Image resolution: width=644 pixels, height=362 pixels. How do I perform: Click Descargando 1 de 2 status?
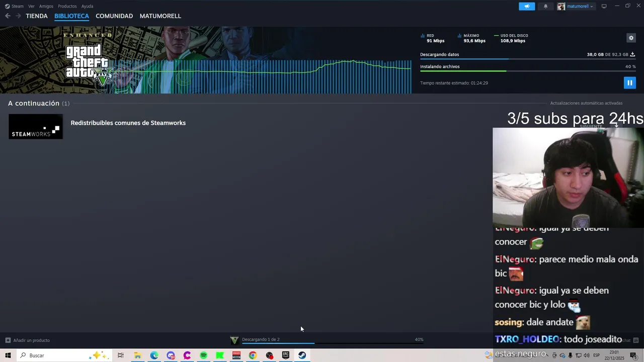(x=261, y=339)
